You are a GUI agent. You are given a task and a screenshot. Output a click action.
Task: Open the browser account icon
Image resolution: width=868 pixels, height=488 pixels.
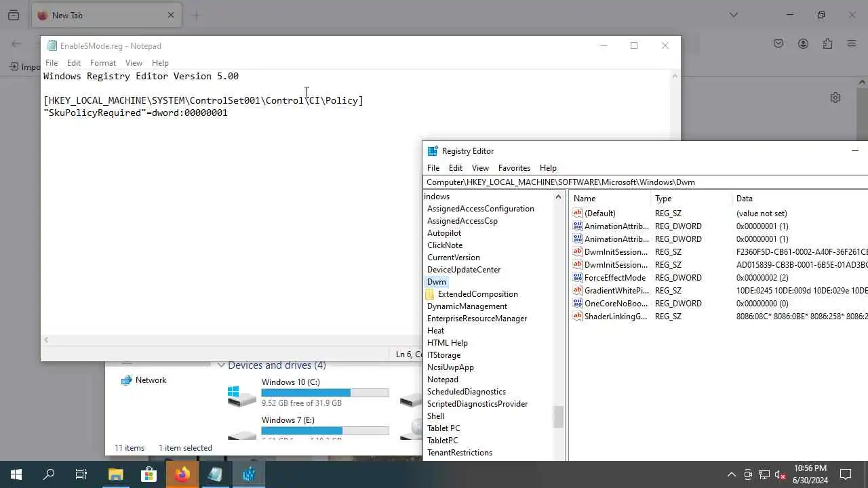pos(803,43)
